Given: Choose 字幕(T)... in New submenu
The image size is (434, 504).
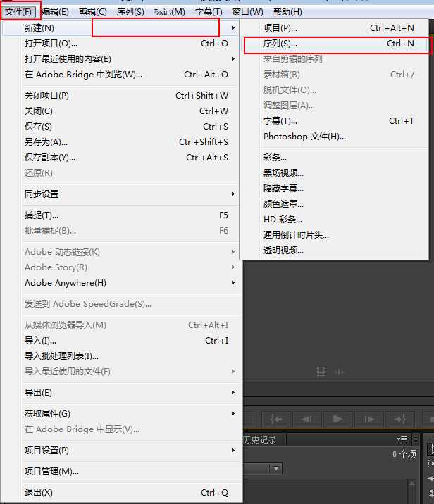Looking at the screenshot, I should pyautogui.click(x=334, y=121).
